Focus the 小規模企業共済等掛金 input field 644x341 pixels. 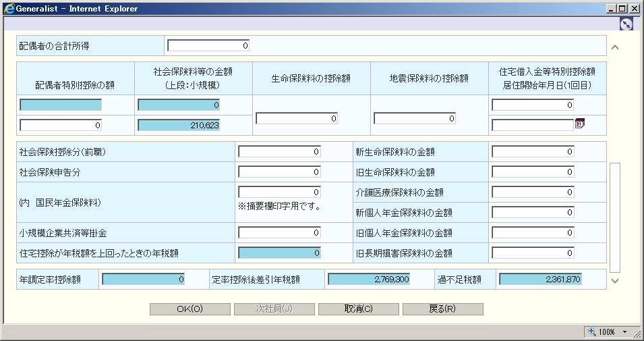(279, 233)
